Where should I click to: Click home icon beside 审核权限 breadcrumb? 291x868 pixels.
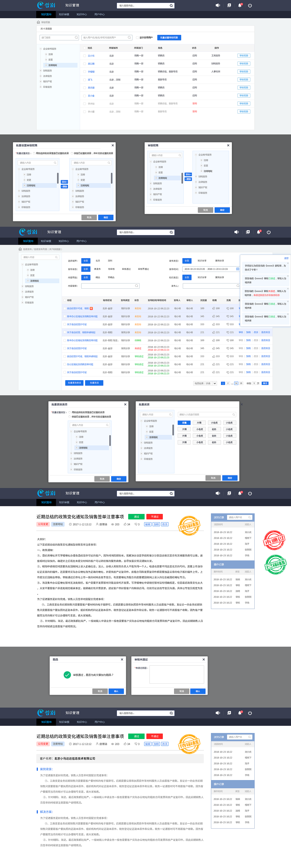click(x=38, y=22)
